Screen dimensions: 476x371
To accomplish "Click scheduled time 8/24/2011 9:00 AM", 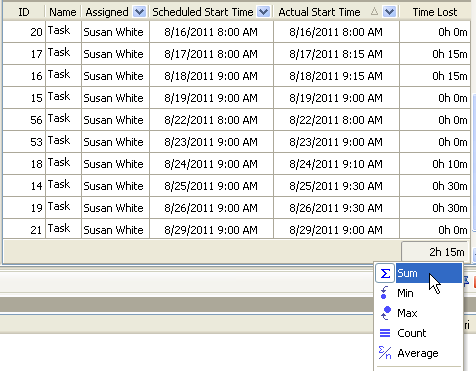I will [211, 164].
